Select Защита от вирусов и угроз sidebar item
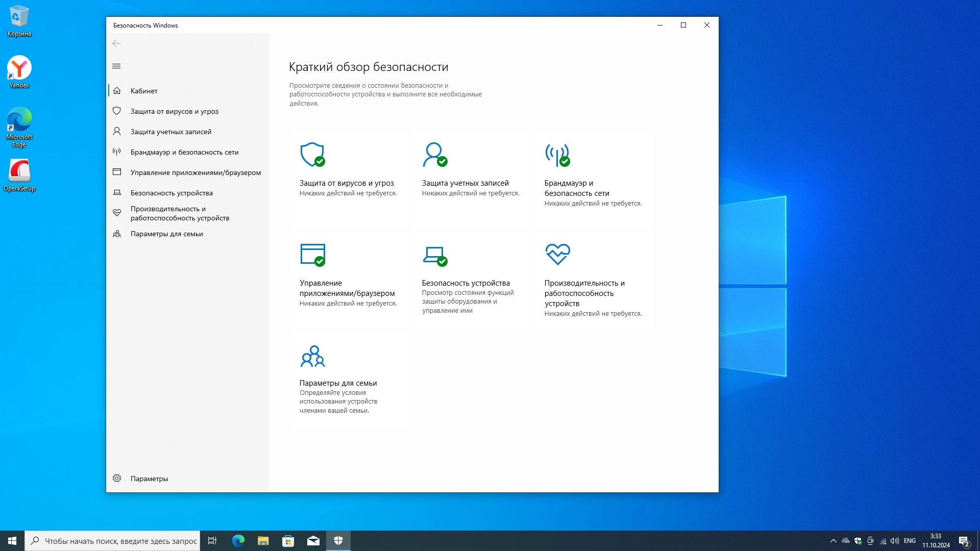Screen dimensions: 980x551 tap(174, 111)
